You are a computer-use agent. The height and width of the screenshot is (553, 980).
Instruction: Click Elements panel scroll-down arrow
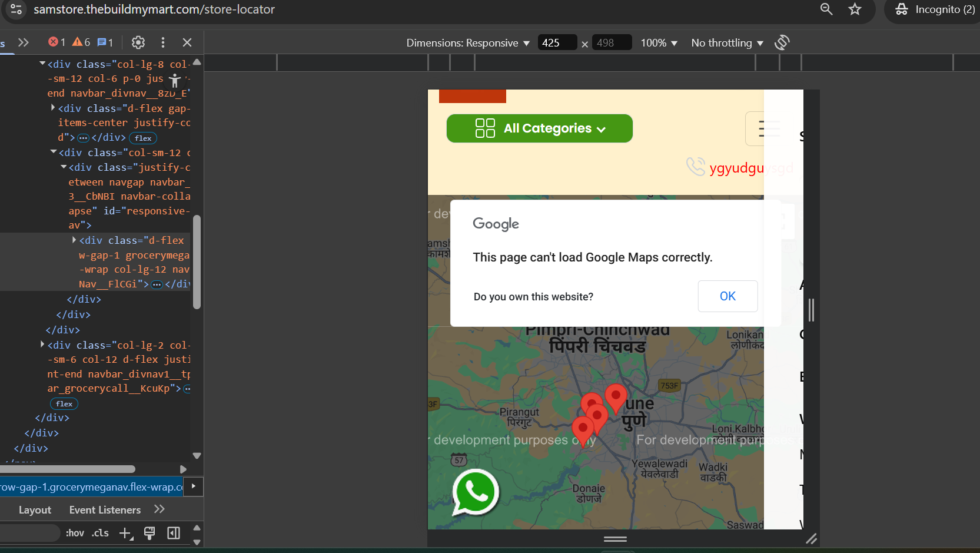[x=197, y=456]
